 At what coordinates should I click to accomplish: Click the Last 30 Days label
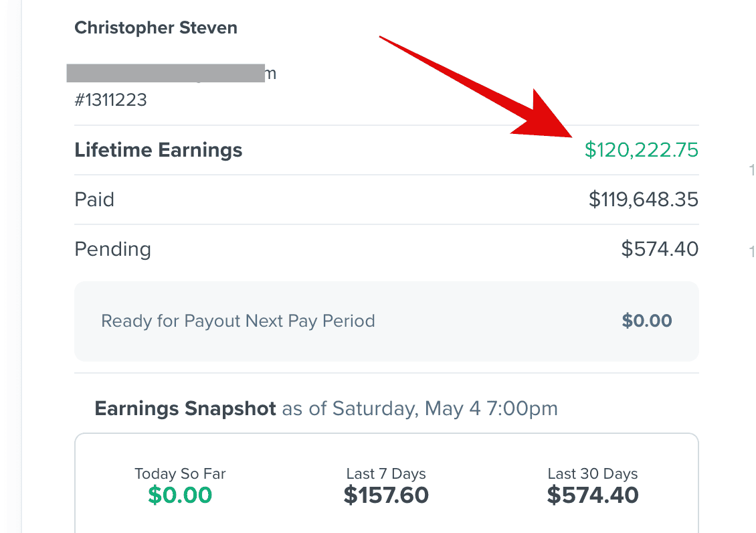[592, 474]
